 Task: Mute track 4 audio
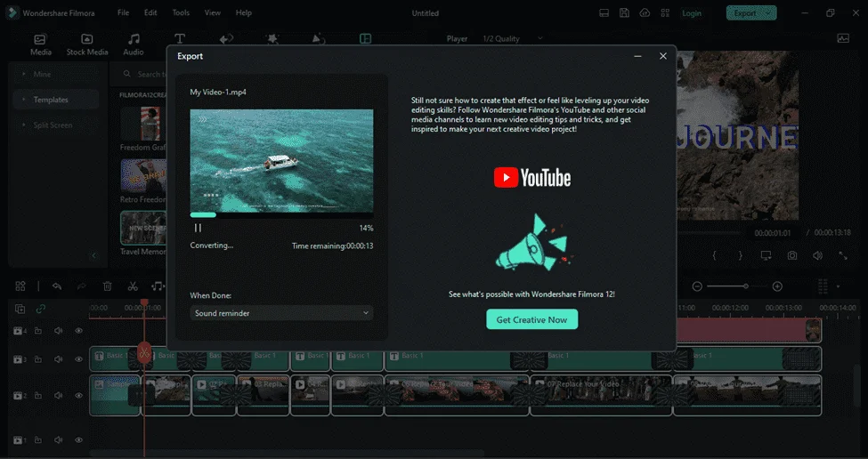point(58,331)
